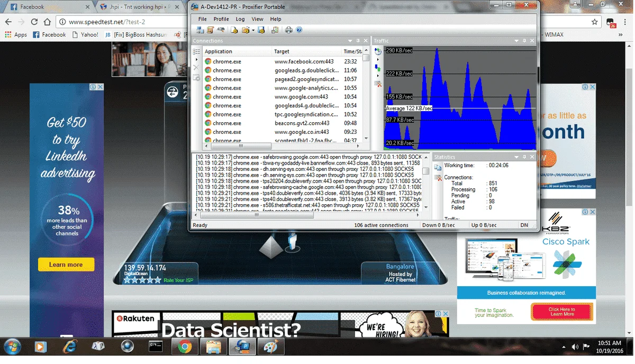Open Internet Explorer from the taskbar

70,347
